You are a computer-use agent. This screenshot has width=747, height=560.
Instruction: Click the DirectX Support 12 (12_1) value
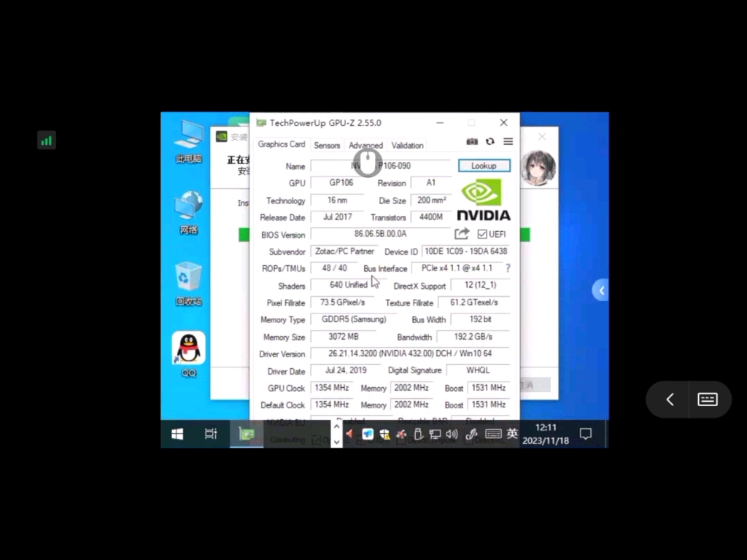[480, 285]
